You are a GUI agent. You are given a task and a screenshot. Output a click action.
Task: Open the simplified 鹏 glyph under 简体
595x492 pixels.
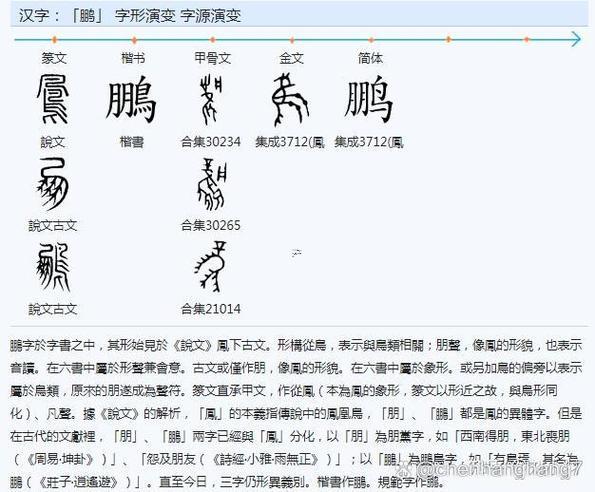coord(369,99)
